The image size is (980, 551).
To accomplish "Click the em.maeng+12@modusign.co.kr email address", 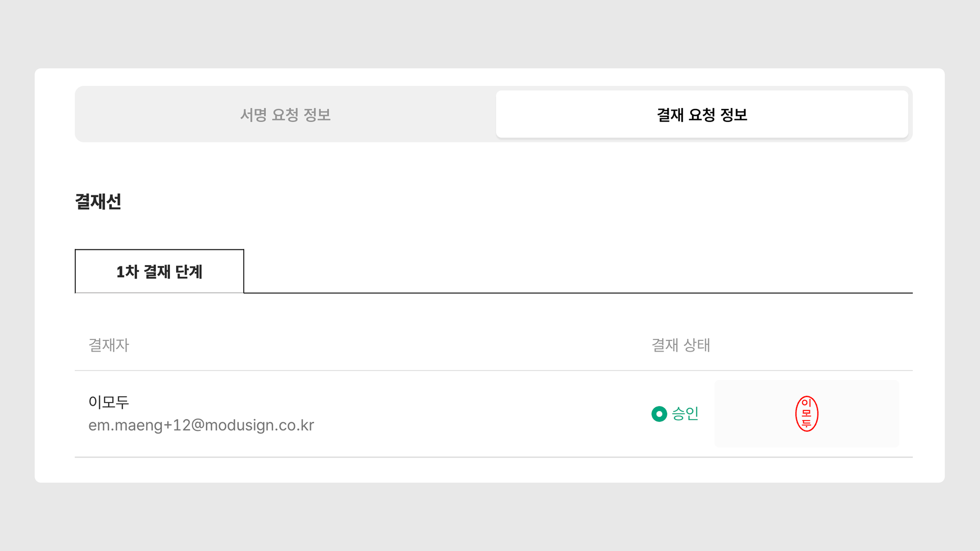I will pyautogui.click(x=201, y=425).
